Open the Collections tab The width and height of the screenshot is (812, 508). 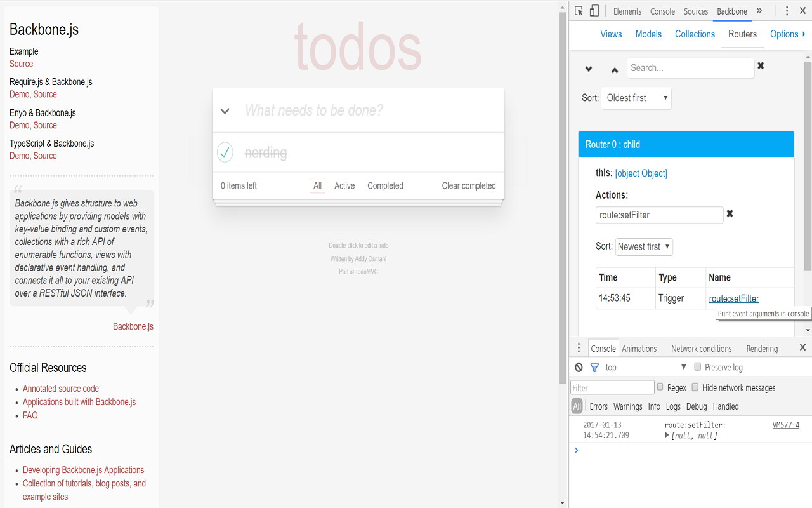695,34
